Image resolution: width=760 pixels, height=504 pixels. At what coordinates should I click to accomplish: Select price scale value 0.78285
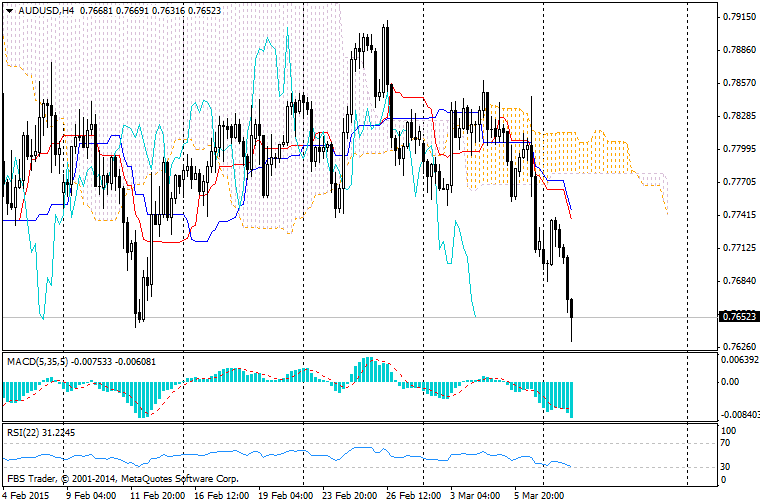(x=739, y=115)
